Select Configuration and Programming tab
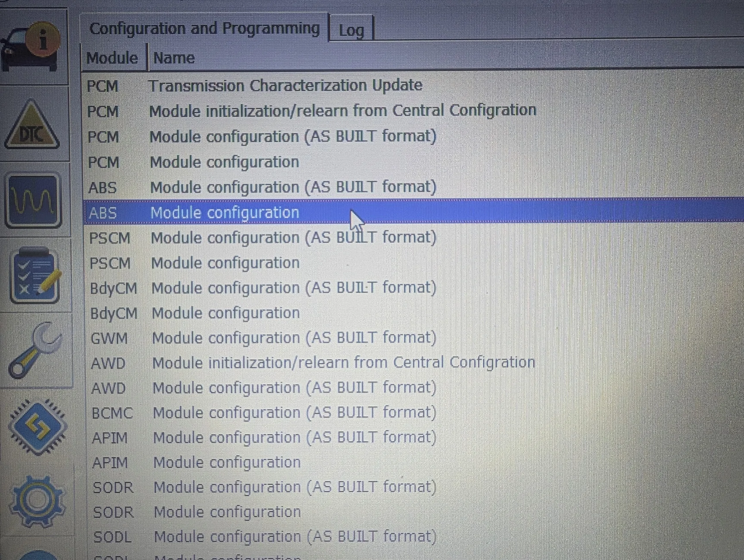Screen dimensions: 744x560 (204, 28)
